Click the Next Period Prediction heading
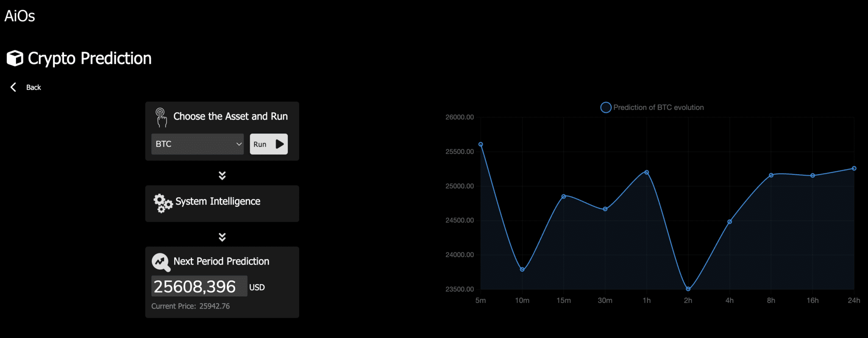 click(x=221, y=261)
